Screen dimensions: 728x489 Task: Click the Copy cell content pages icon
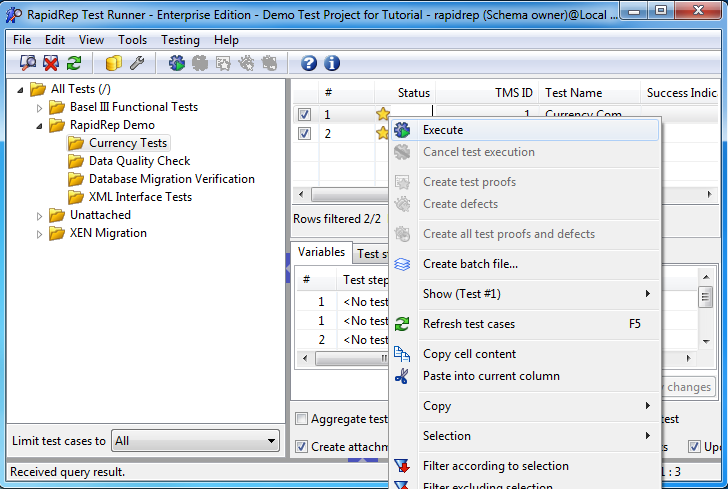click(402, 354)
